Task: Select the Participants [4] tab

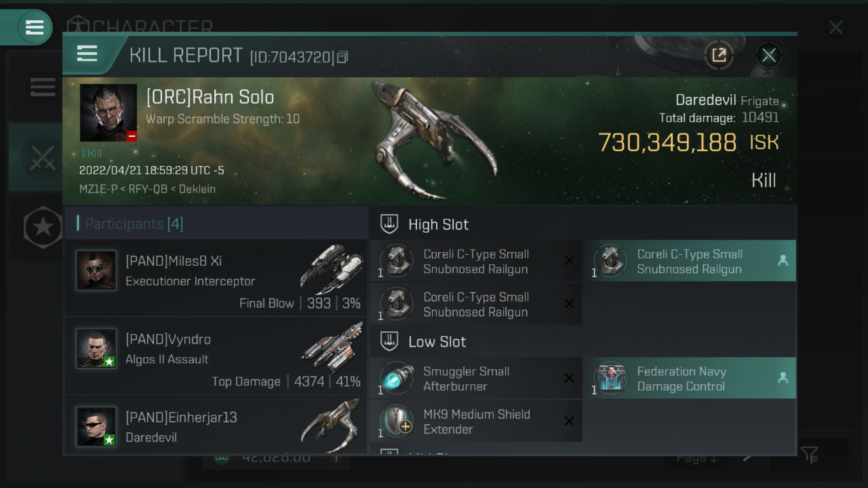Action: point(134,224)
